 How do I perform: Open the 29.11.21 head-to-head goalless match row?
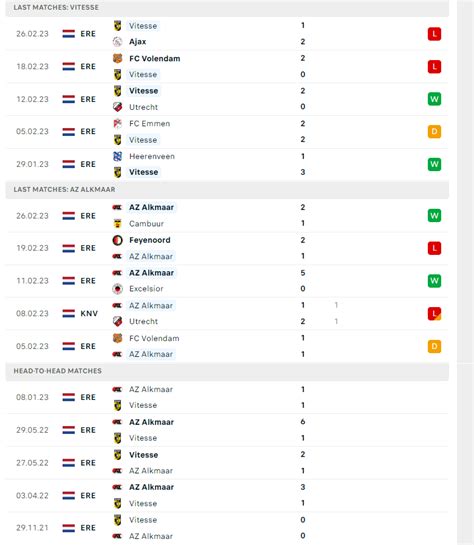pyautogui.click(x=227, y=528)
